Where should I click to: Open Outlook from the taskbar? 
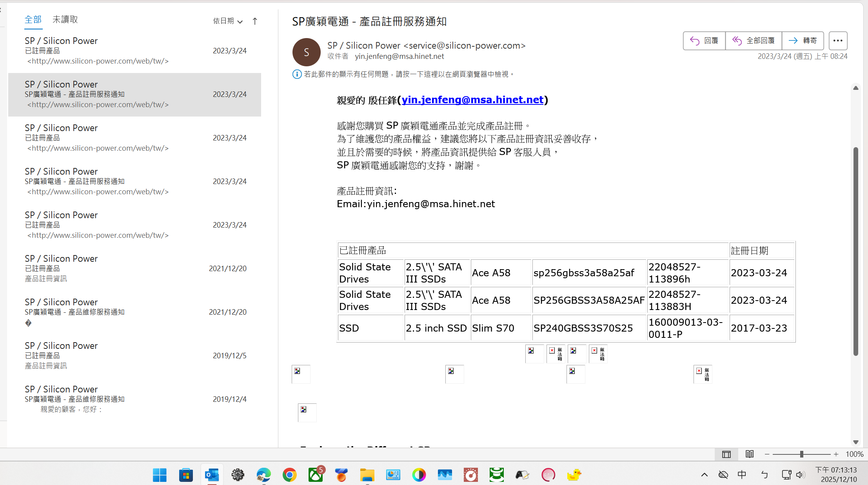tap(212, 475)
